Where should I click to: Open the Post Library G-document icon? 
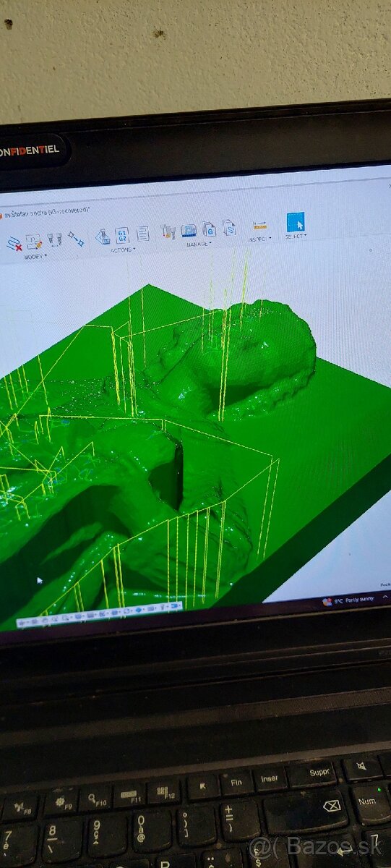[210, 229]
